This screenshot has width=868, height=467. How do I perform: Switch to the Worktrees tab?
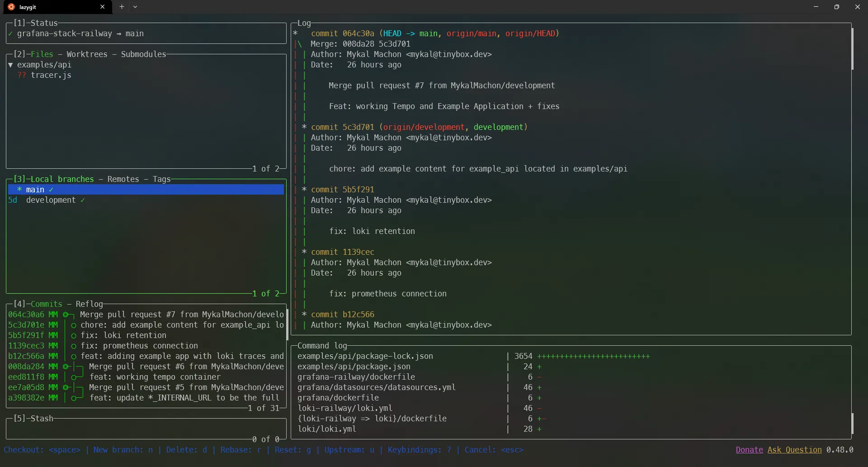point(87,54)
